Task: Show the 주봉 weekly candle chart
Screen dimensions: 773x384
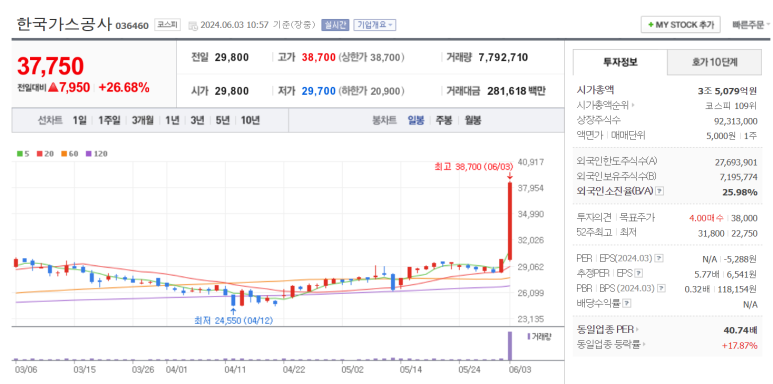Action: pyautogui.click(x=444, y=120)
